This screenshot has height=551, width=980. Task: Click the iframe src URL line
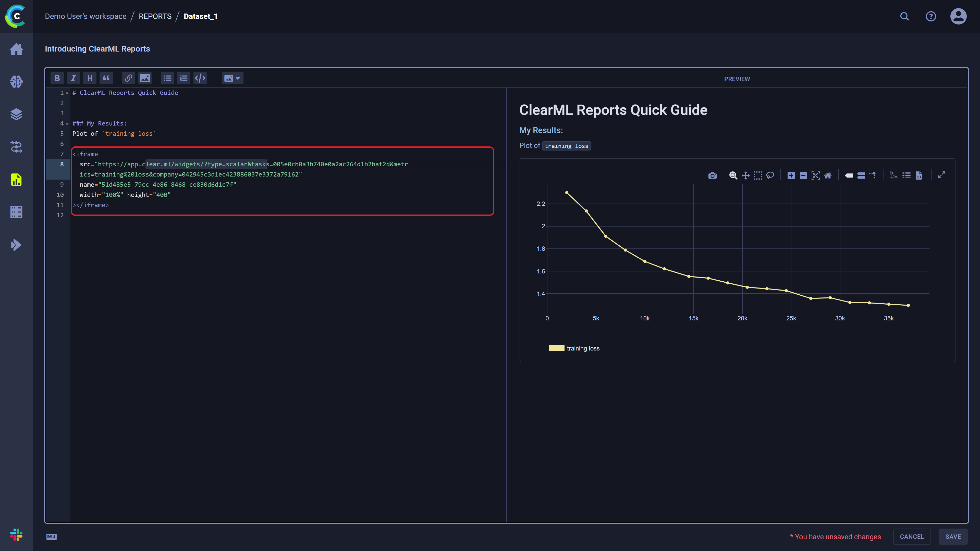pyautogui.click(x=243, y=169)
